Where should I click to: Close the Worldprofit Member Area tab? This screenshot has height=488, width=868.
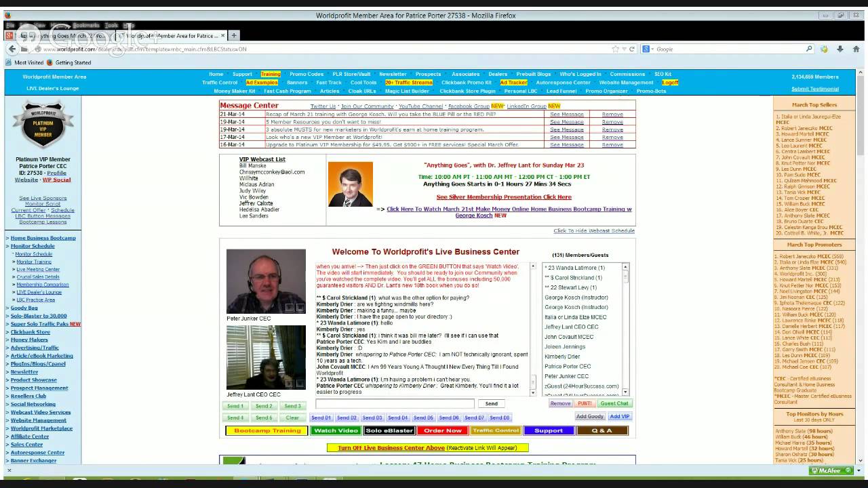[222, 35]
